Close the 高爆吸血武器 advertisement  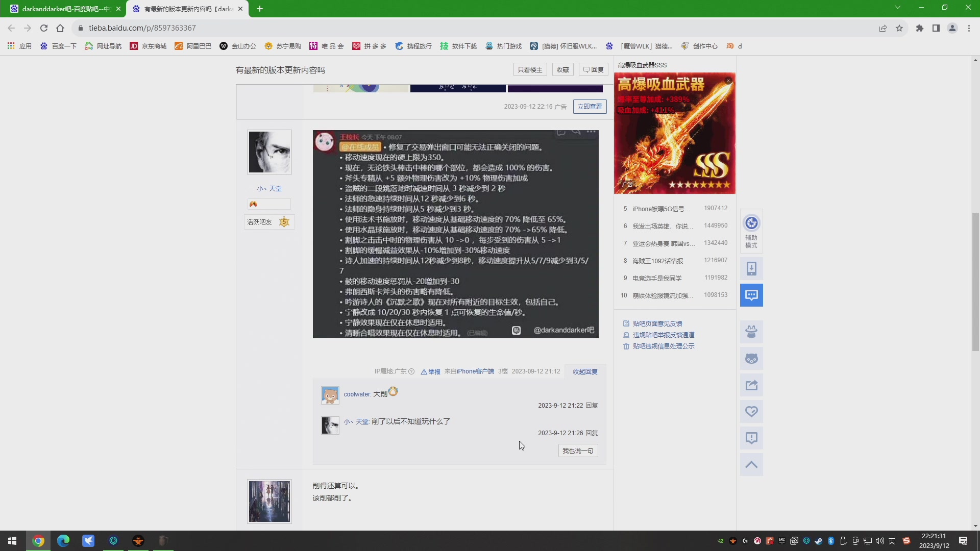pyautogui.click(x=728, y=80)
